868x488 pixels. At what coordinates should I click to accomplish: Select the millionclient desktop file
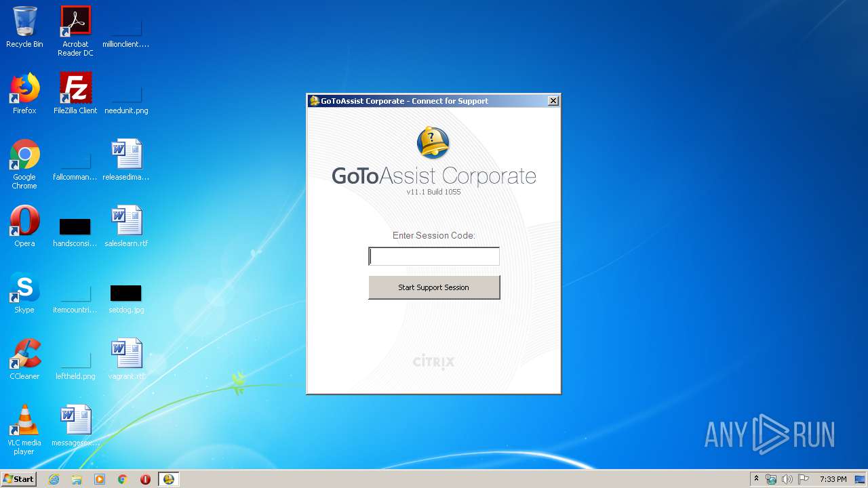click(x=126, y=31)
